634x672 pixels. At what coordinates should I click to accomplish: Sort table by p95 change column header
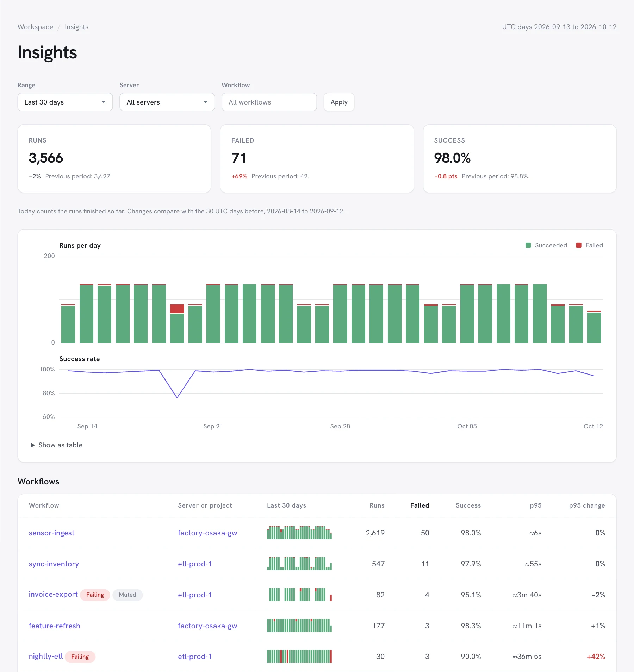pos(587,505)
